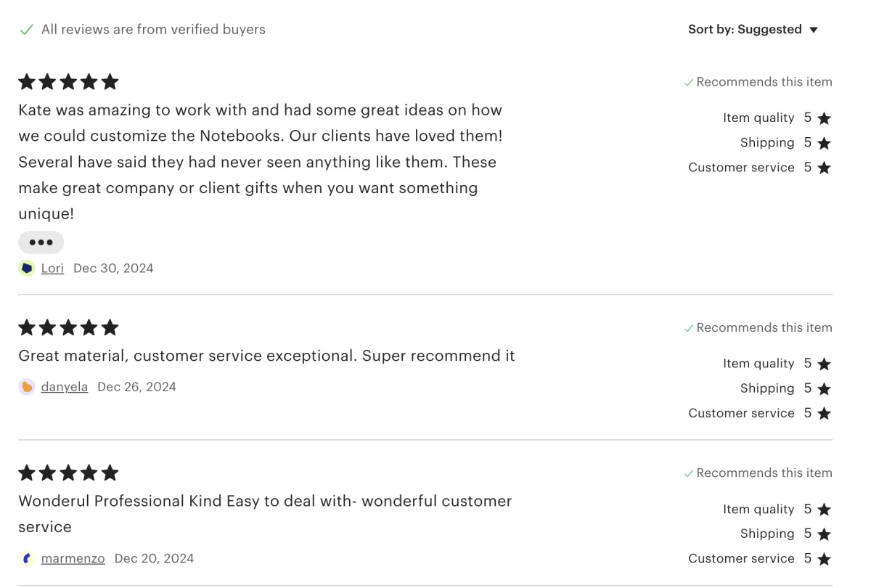871x588 pixels.
Task: Click Customer service star in marmenzo's review
Action: [x=824, y=559]
